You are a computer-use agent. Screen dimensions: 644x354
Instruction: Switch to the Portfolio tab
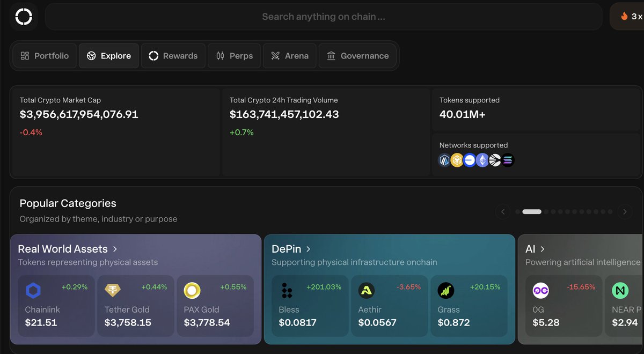45,56
